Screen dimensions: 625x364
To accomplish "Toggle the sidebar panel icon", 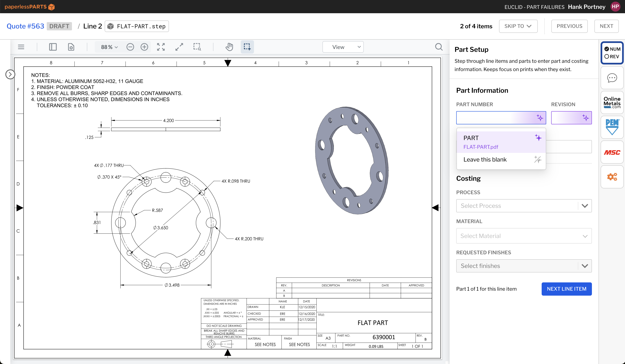I will (53, 47).
